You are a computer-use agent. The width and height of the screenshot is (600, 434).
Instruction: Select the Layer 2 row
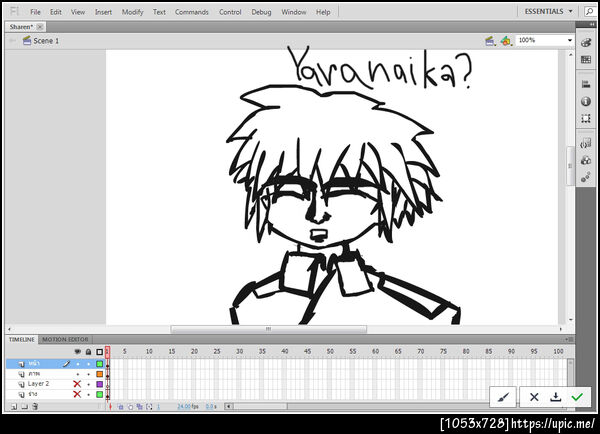click(x=55, y=384)
